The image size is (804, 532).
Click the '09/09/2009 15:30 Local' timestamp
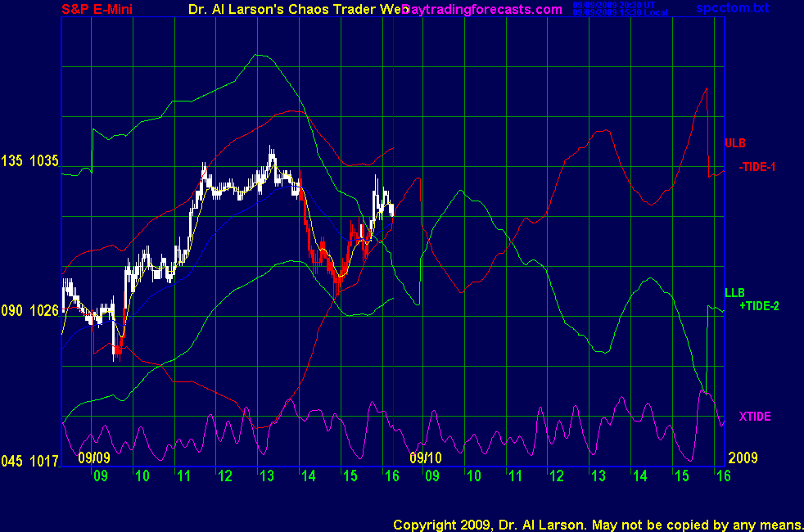point(620,12)
